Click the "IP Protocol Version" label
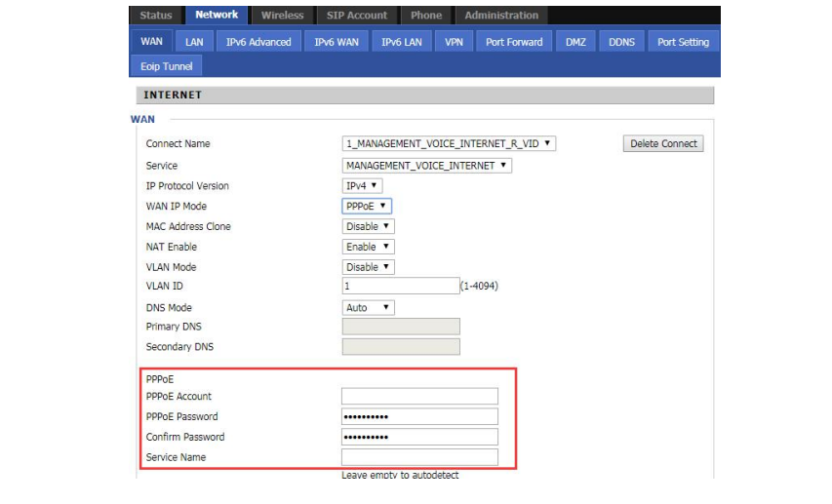This screenshot has width=832, height=504. point(187,186)
